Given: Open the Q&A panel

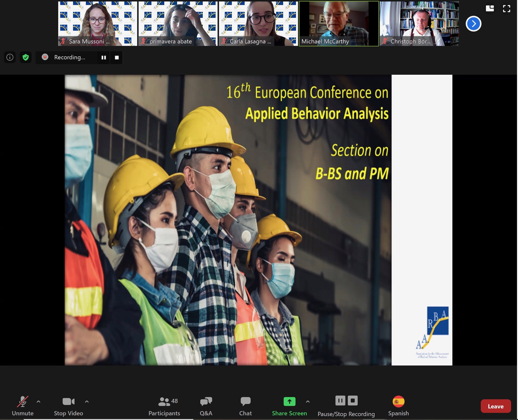Looking at the screenshot, I should click(x=206, y=406).
